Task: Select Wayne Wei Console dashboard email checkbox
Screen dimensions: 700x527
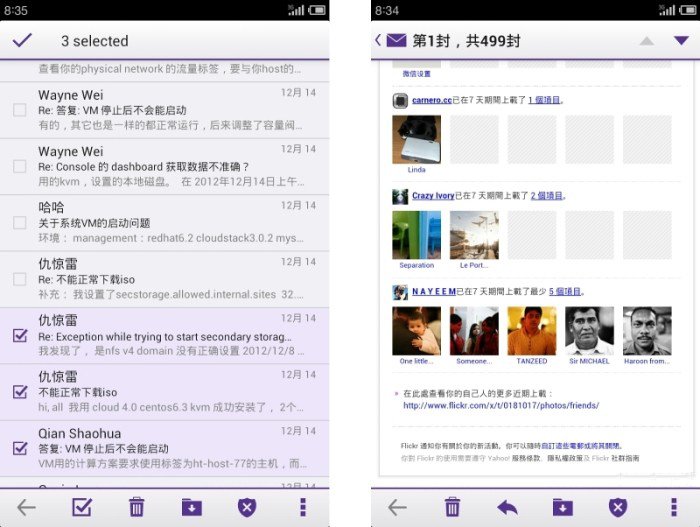Action: 20,166
